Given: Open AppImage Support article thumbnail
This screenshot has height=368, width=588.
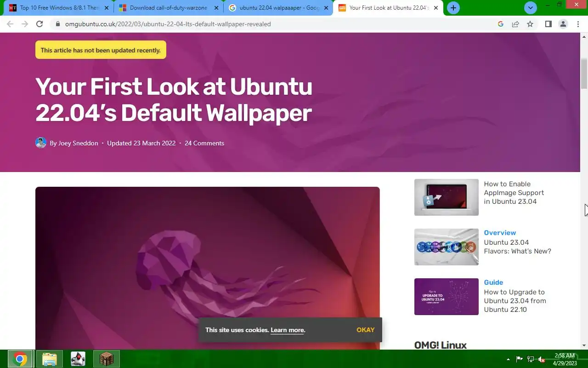Looking at the screenshot, I should pyautogui.click(x=447, y=197).
